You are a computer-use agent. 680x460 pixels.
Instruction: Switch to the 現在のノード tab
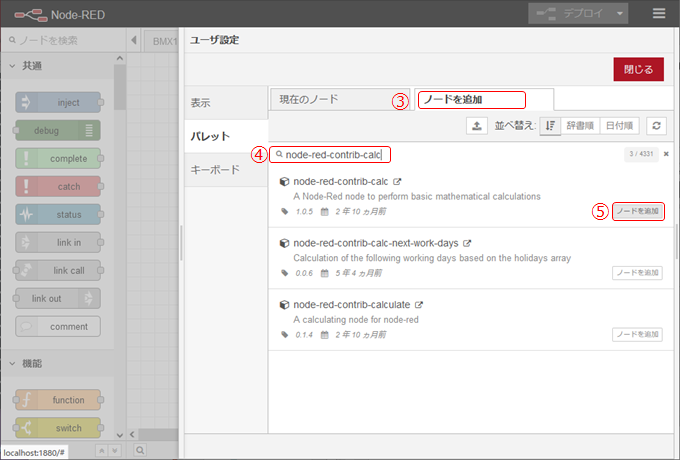pos(338,99)
